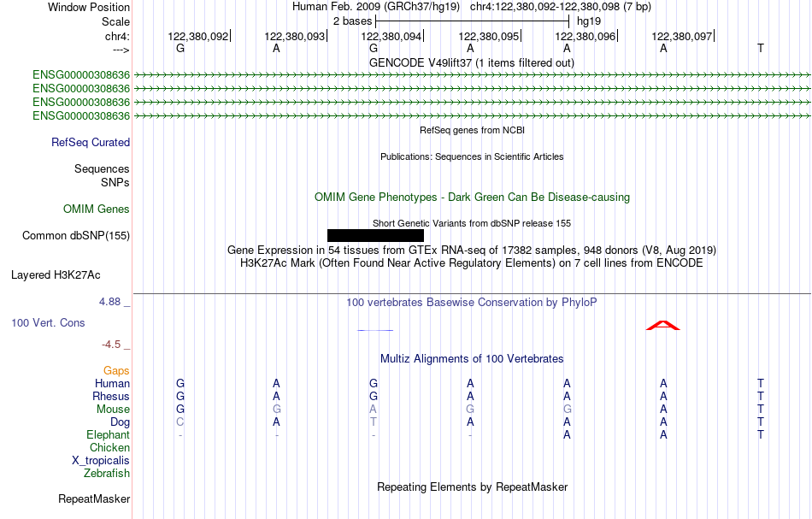Screen dimensions: 812x519
Task: Select the X_tropicalis species label
Action: click(x=101, y=461)
